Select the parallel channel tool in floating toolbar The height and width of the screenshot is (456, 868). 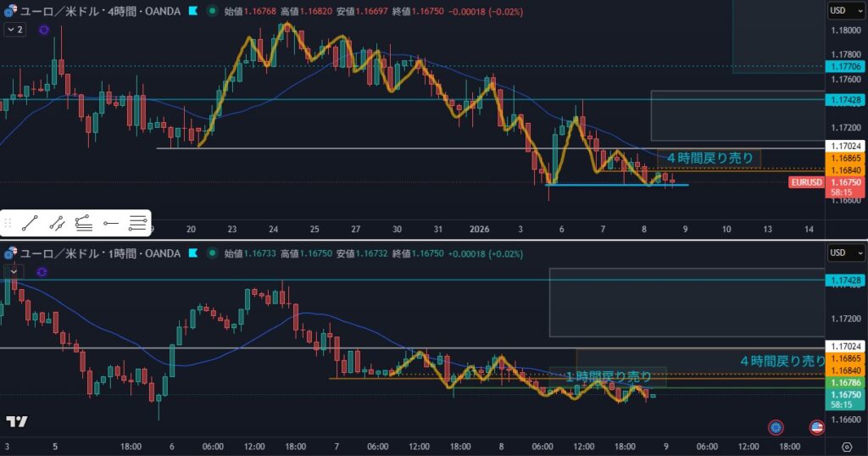57,224
